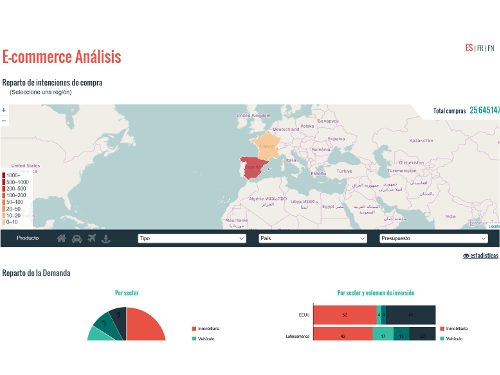
Task: Click the Leaflet attribution link on map
Action: coord(494,226)
